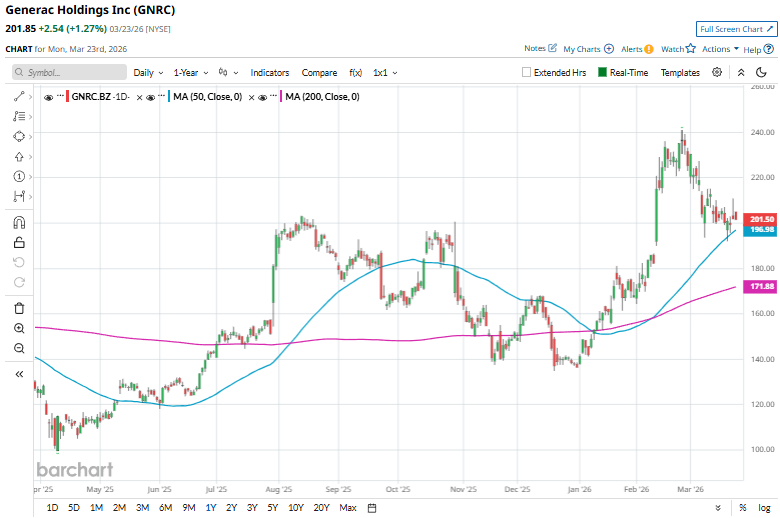The height and width of the screenshot is (518, 780).
Task: Open chart settings gear icon
Action: pos(717,72)
